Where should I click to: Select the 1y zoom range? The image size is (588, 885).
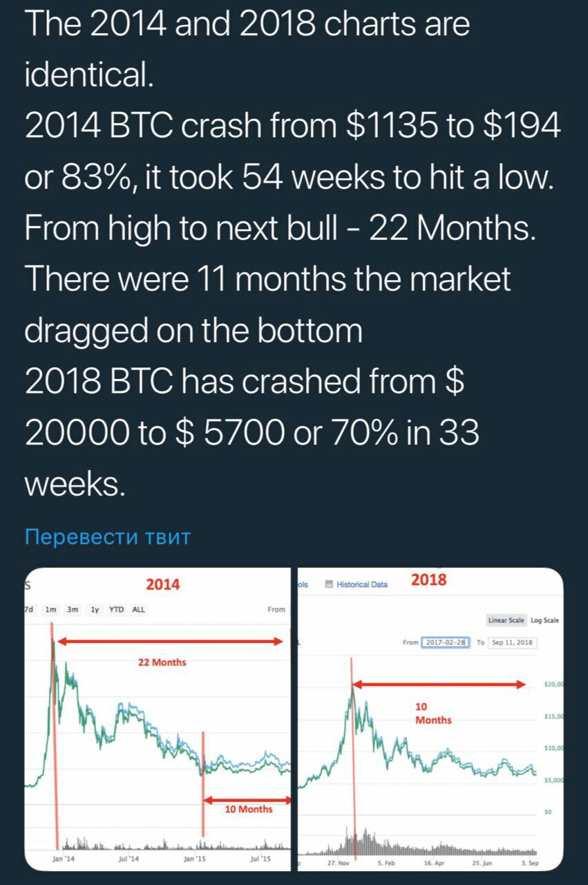coord(95,610)
